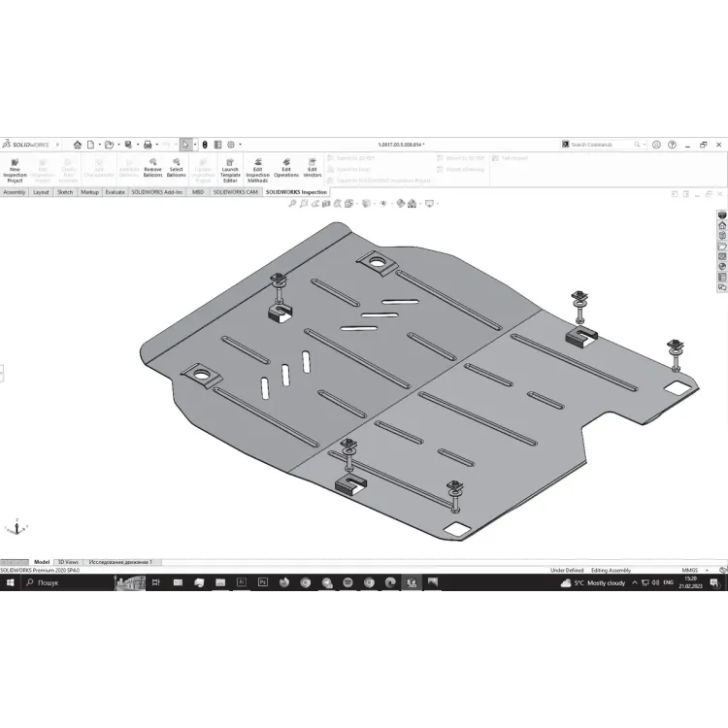Open Edit Inspection Methods
Image resolution: width=728 pixels, height=728 pixels.
(x=257, y=171)
